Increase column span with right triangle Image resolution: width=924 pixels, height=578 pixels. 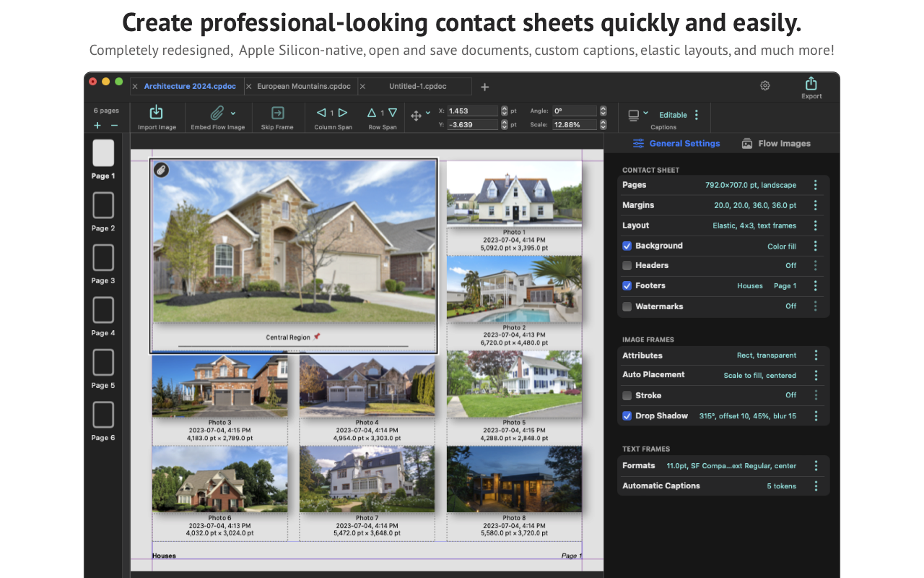click(x=343, y=113)
